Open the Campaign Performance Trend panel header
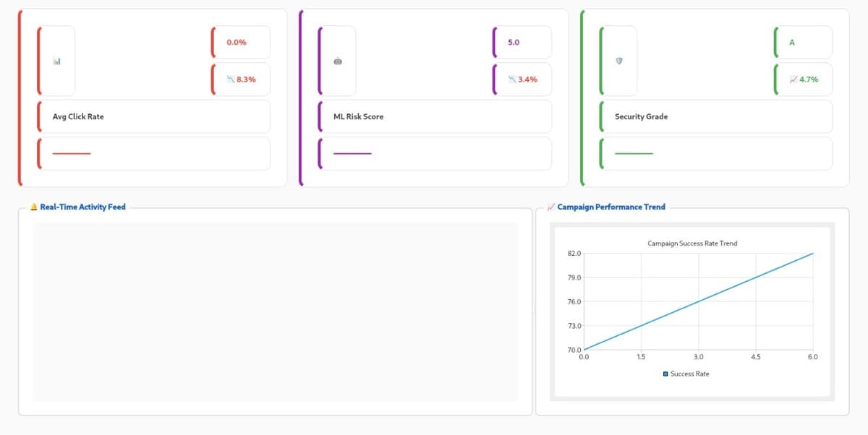Viewport: 868px width, 435px height. [x=613, y=207]
